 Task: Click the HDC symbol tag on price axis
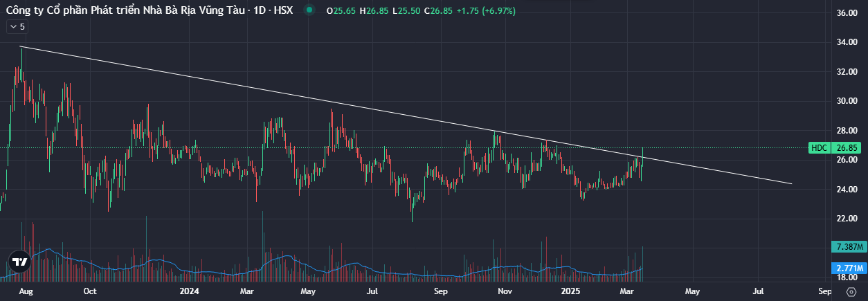819,147
